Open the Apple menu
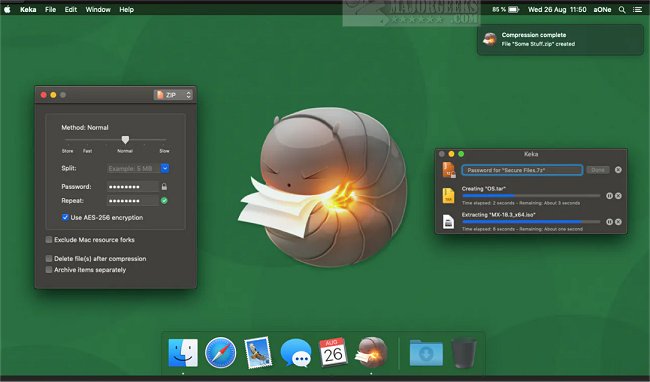 7,9
